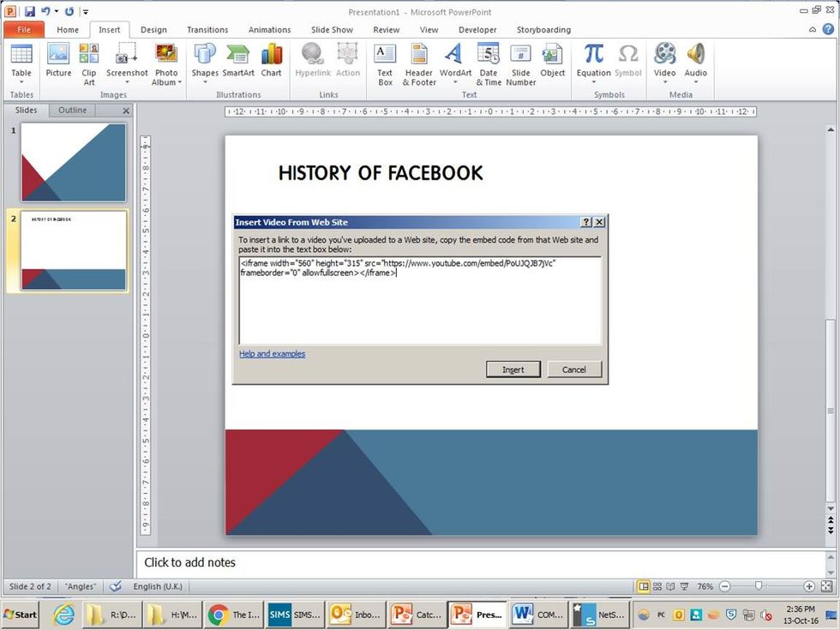Open Header & Footer settings

(419, 63)
